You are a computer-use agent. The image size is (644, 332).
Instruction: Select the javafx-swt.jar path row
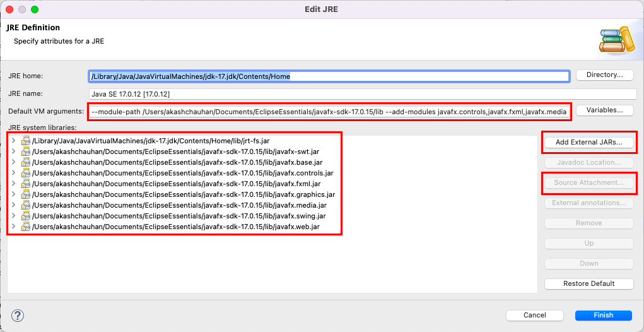175,151
